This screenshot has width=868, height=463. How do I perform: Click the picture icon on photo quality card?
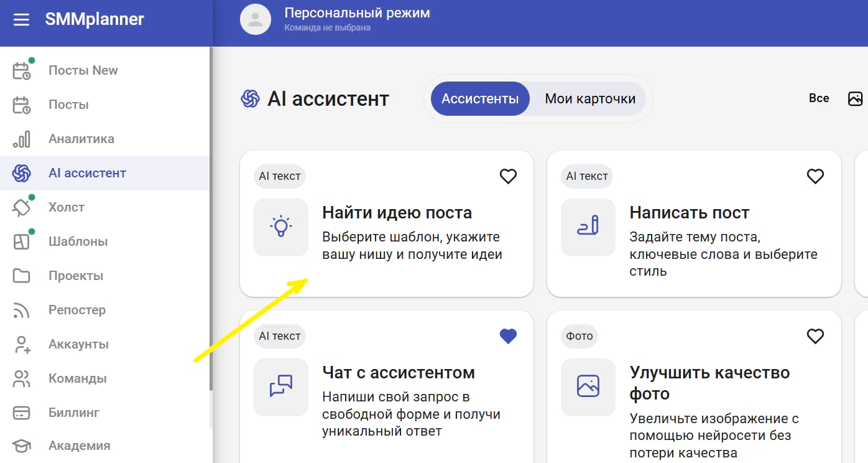click(x=588, y=387)
